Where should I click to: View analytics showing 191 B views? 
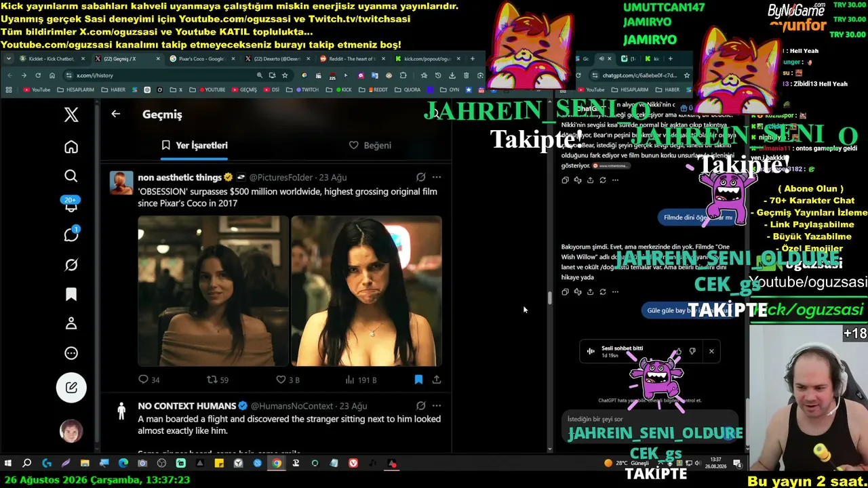coord(361,380)
